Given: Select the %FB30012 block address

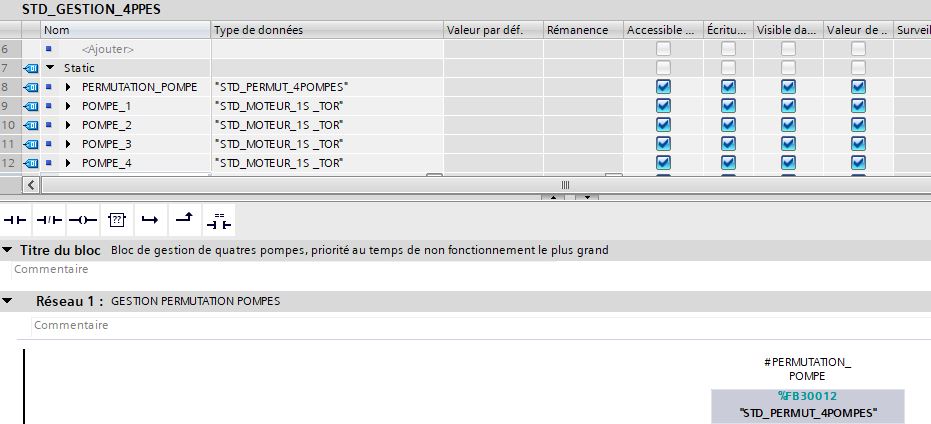Looking at the screenshot, I should pyautogui.click(x=808, y=395).
